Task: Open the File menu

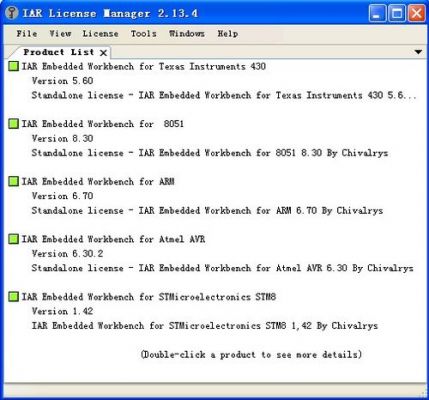Action: tap(27, 34)
